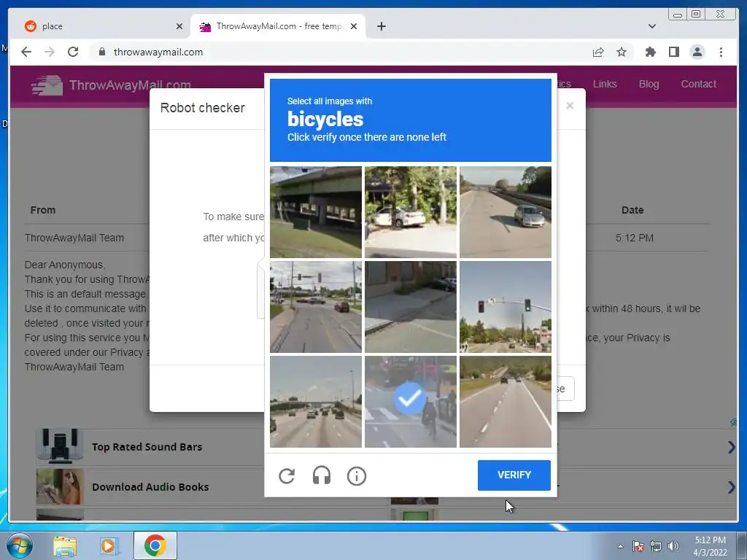Image resolution: width=747 pixels, height=560 pixels.
Task: Click the VERIFY button
Action: click(514, 475)
